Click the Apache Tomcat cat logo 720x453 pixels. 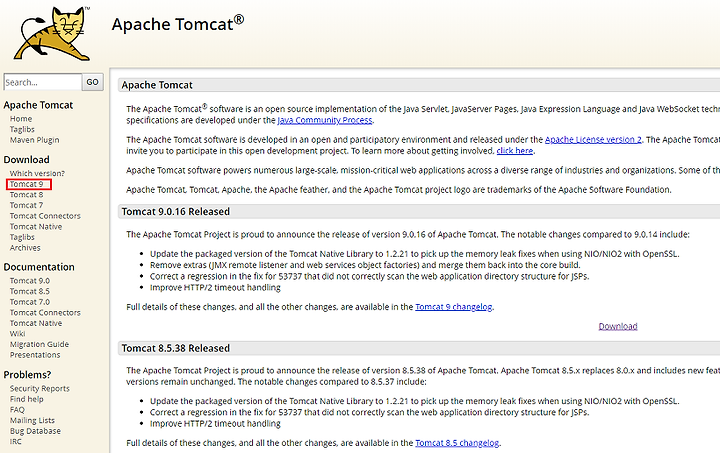(x=52, y=34)
